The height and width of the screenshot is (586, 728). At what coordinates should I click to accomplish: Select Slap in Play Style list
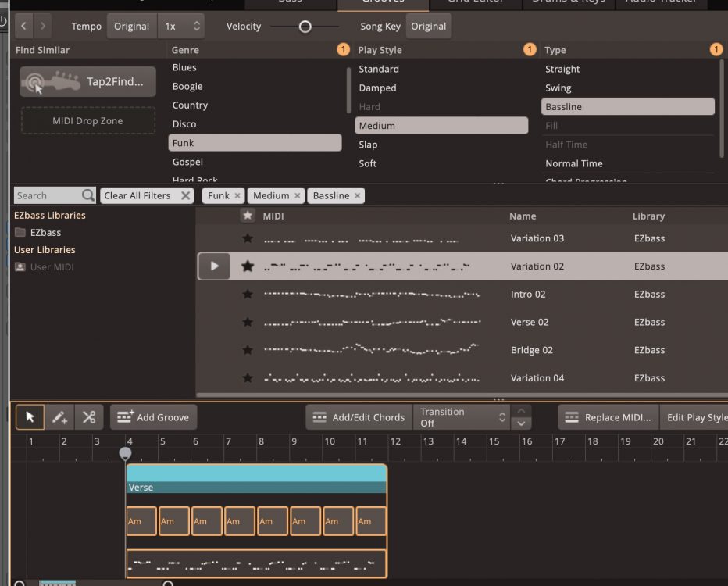(x=368, y=145)
